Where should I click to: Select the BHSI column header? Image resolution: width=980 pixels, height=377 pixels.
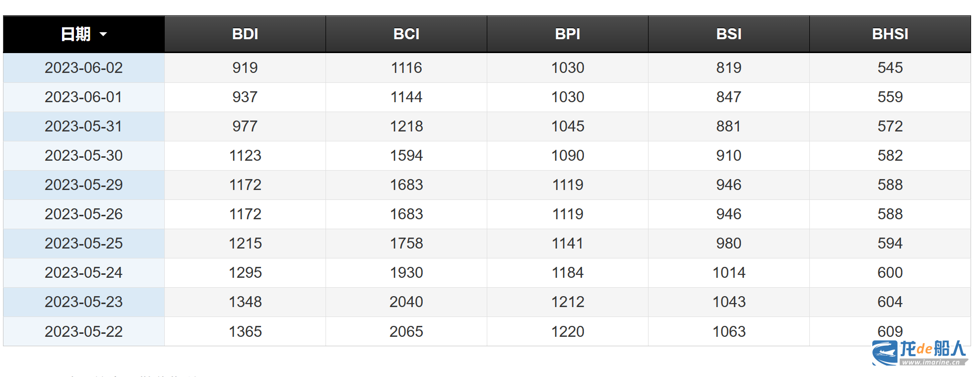890,34
